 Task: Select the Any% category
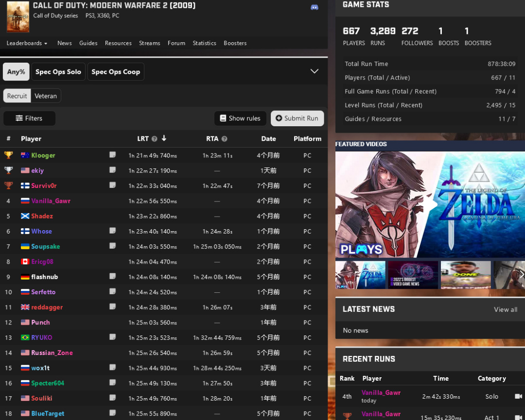(x=16, y=72)
